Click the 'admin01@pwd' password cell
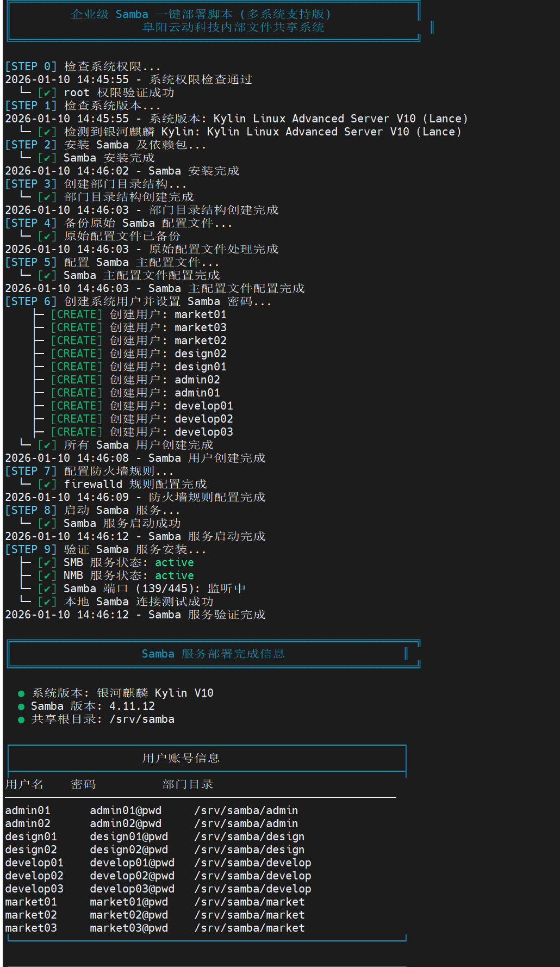 coord(126,810)
